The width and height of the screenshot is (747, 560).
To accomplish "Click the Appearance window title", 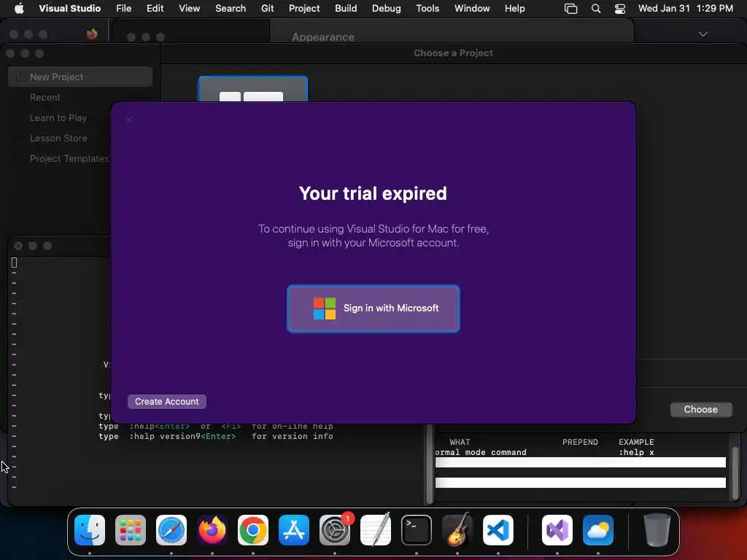I will pyautogui.click(x=323, y=37).
